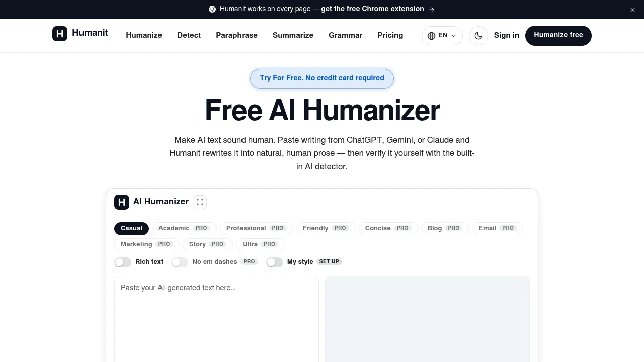
Task: Select the Blog tone
Action: tap(445, 229)
